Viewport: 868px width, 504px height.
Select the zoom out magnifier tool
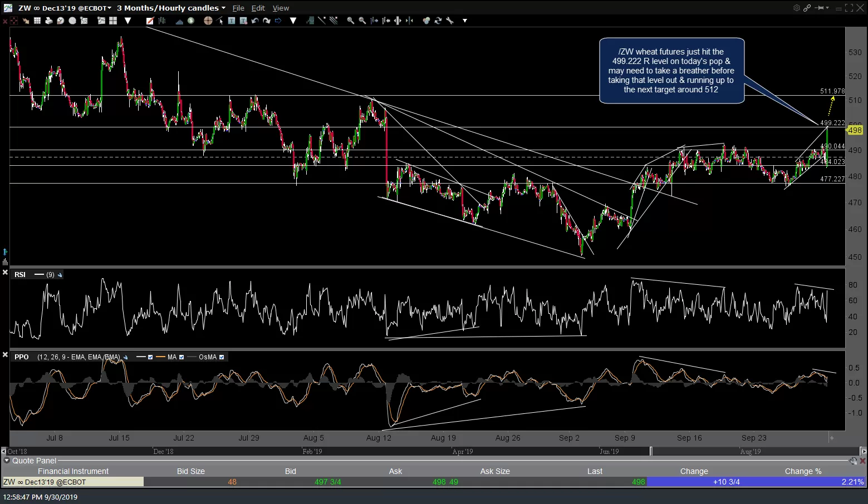tap(362, 21)
